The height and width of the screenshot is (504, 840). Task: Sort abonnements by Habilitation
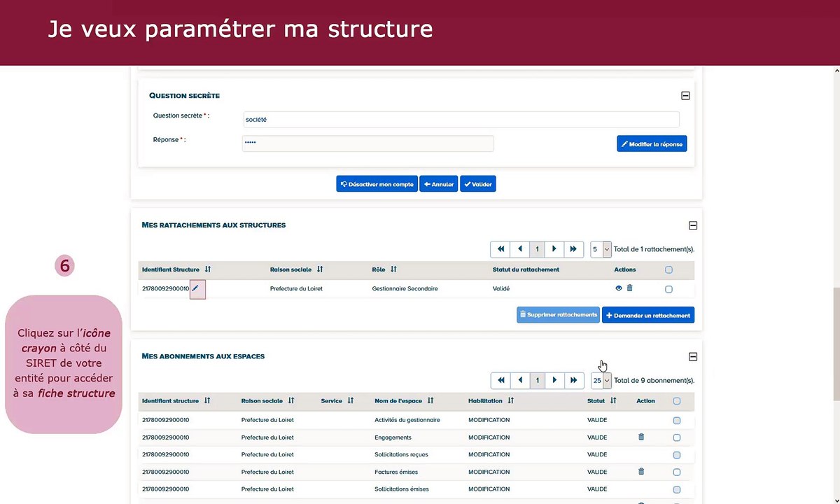click(511, 401)
